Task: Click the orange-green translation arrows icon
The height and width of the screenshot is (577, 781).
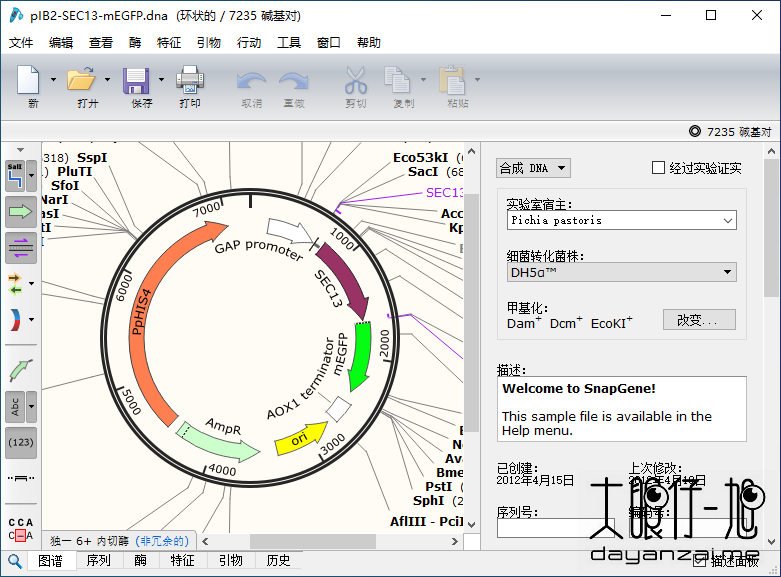Action: point(15,284)
